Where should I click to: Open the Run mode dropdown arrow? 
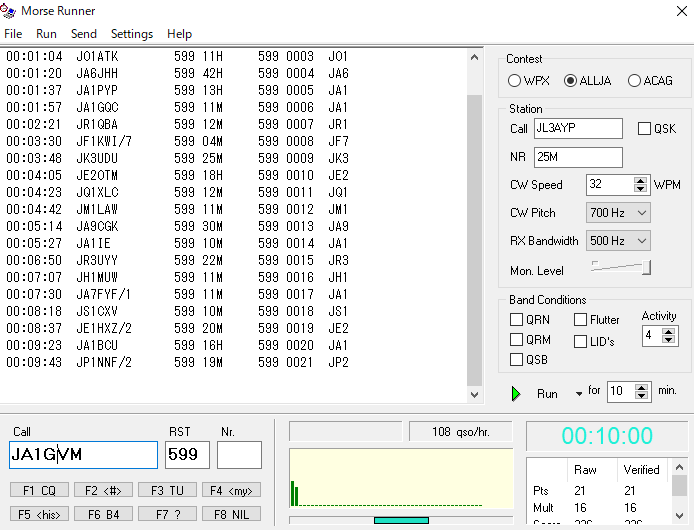(579, 394)
